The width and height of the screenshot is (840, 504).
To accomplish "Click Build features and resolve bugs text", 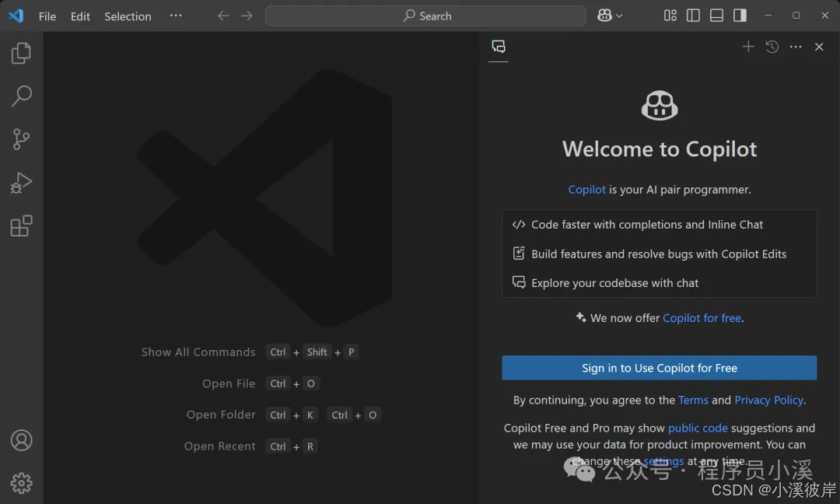I will click(x=659, y=254).
